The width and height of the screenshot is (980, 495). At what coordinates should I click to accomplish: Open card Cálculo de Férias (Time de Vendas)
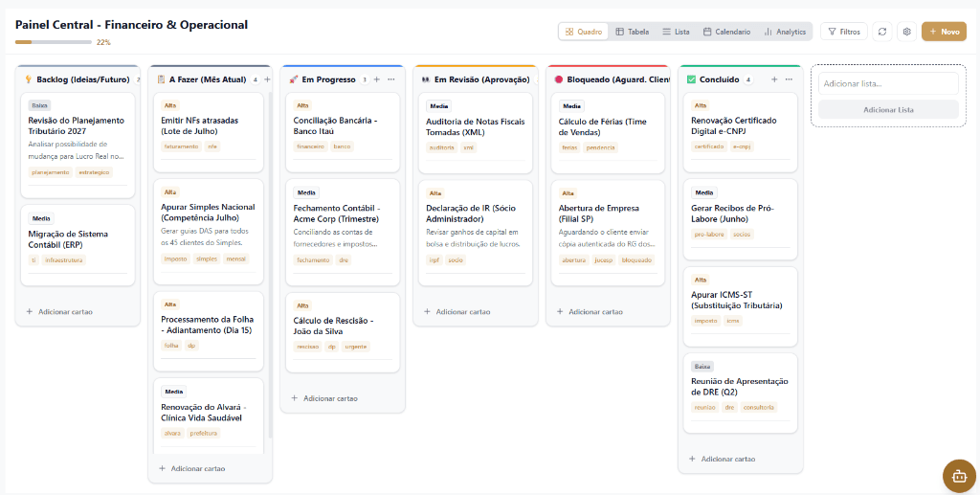click(x=608, y=133)
